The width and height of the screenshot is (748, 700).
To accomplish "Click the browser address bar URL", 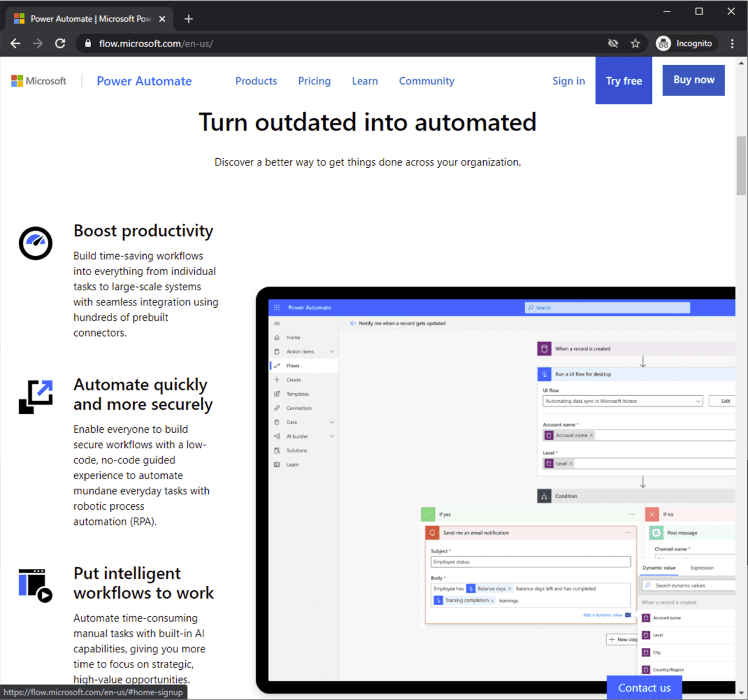I will (156, 43).
